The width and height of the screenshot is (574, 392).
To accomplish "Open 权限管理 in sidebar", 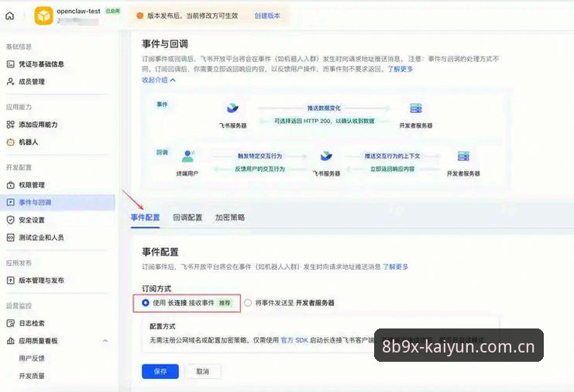I will tap(32, 185).
